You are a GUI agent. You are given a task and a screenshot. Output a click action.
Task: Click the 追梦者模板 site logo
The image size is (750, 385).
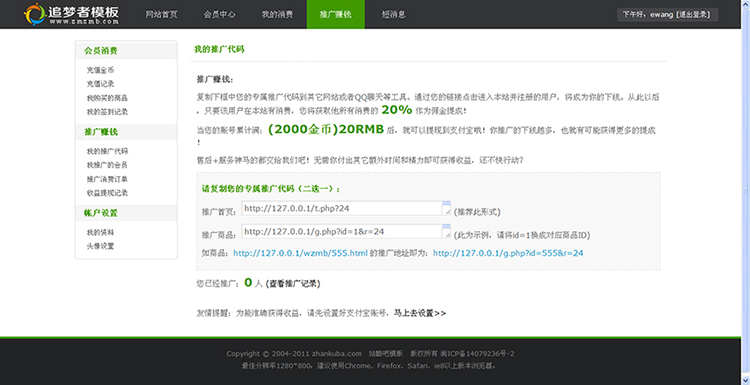coord(71,14)
